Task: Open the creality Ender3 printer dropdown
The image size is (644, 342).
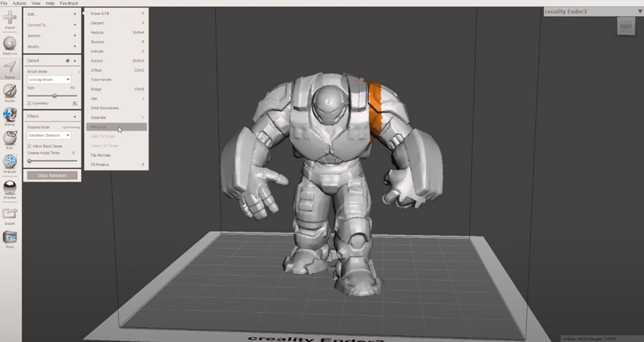Action: (x=594, y=12)
